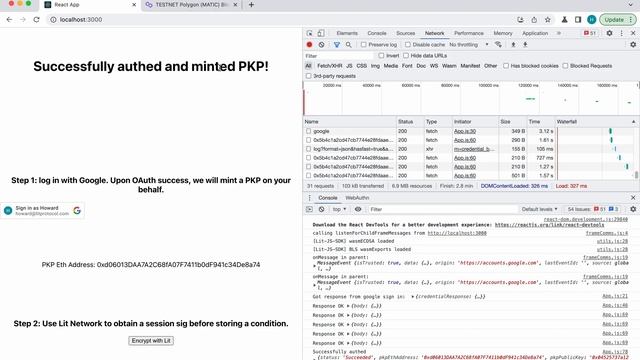Check 3rd-party requests checkbox
Screen dimensions: 640x360
pos(309,76)
